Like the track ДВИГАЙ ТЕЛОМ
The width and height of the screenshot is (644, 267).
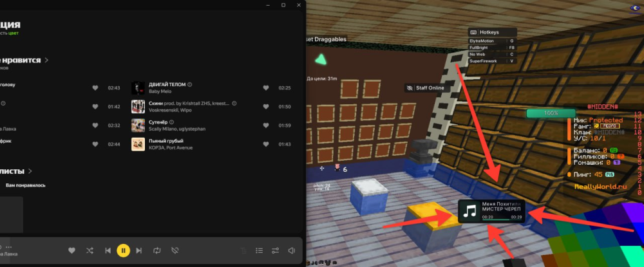coord(266,87)
